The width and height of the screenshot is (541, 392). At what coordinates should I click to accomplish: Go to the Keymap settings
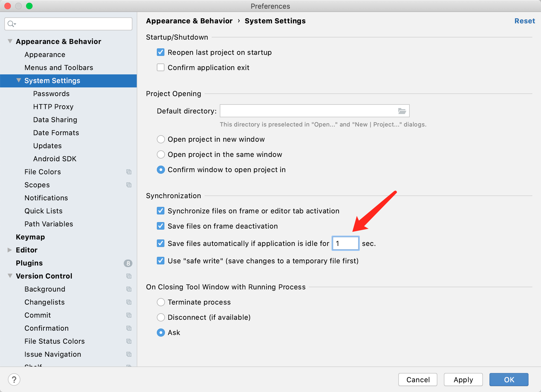coord(30,237)
